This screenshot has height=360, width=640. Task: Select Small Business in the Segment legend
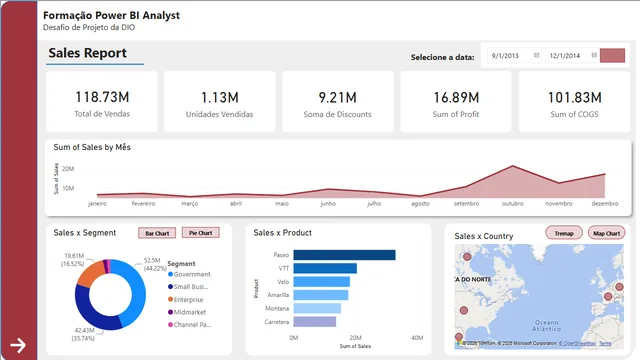coord(188,287)
